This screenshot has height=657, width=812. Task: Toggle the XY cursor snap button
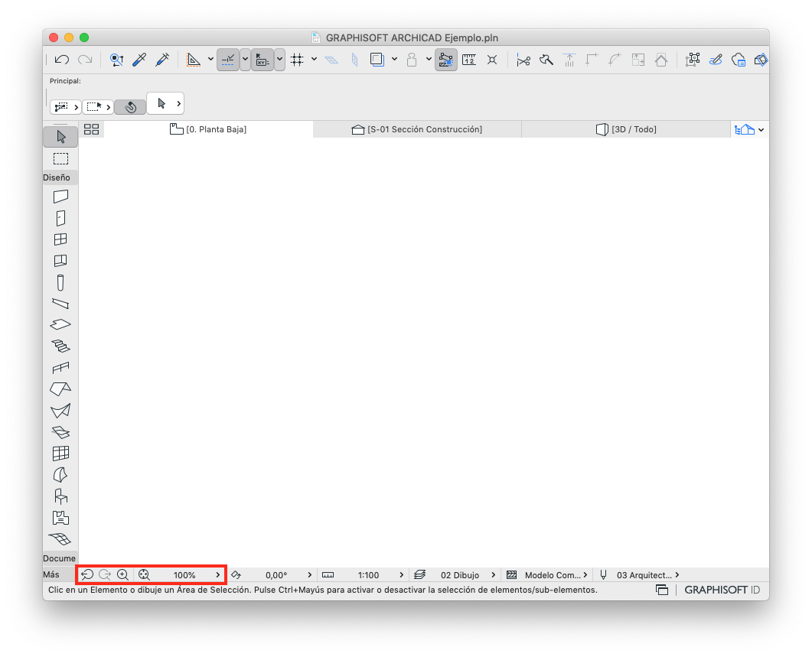click(263, 60)
